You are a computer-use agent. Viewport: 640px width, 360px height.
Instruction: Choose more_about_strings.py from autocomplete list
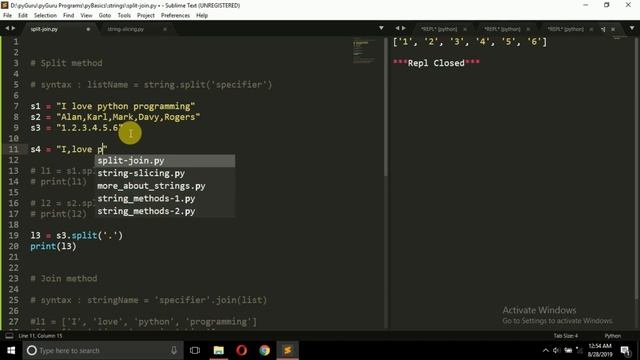[x=165, y=186]
